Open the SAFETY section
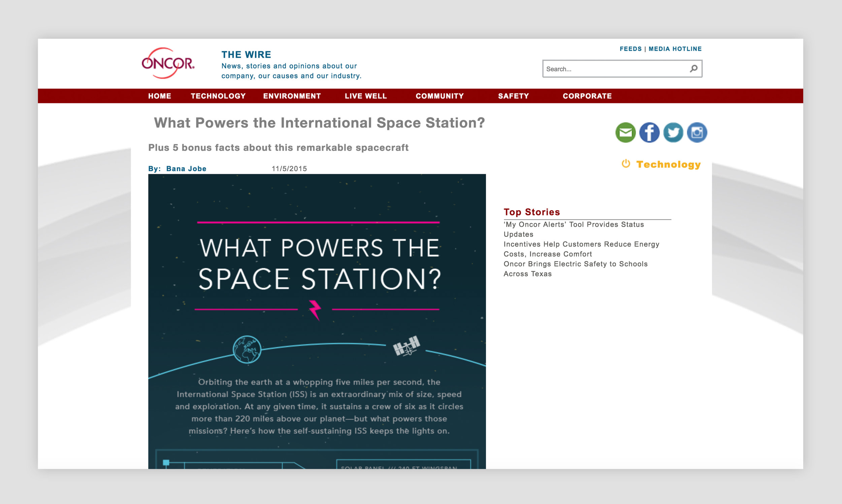The height and width of the screenshot is (504, 842). pos(513,96)
